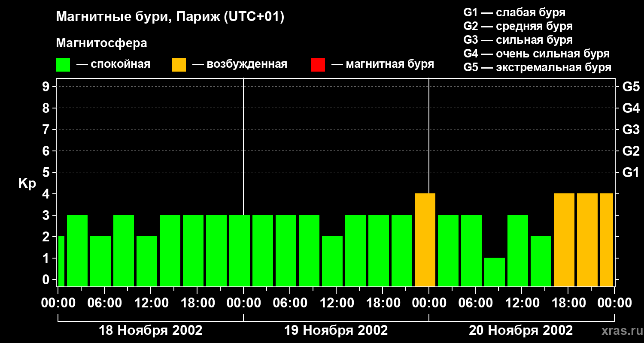Click the '18 Ноября 2002' date label
This screenshot has height=343, width=644.
151,331
